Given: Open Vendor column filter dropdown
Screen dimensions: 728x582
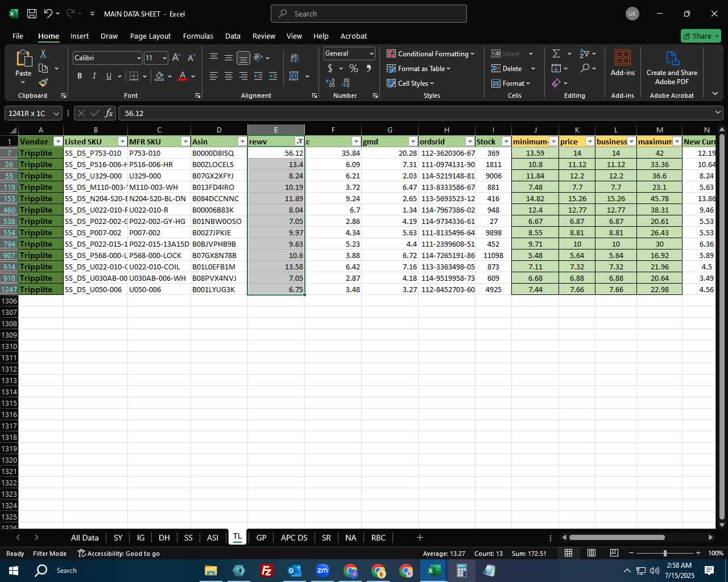Looking at the screenshot, I should click(x=58, y=142).
